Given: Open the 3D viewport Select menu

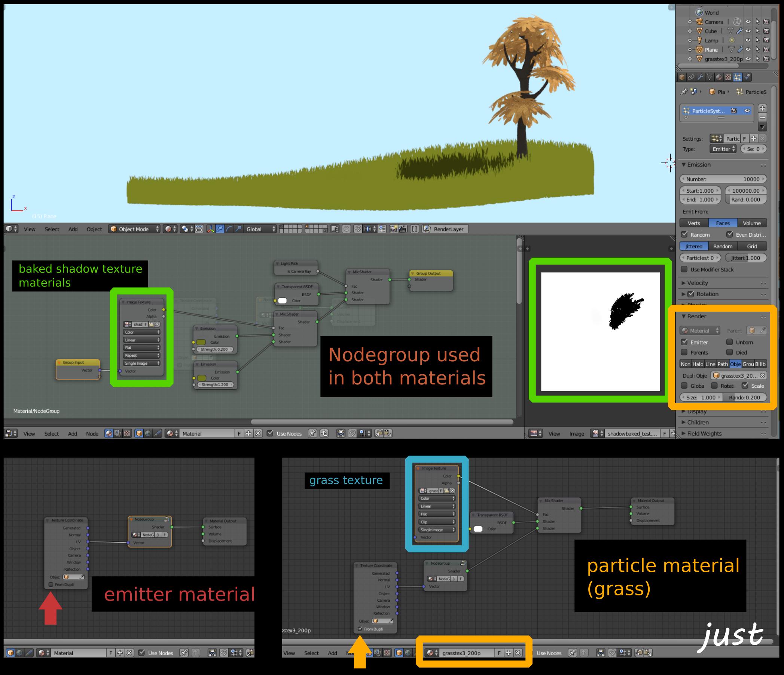Looking at the screenshot, I should click(52, 229).
